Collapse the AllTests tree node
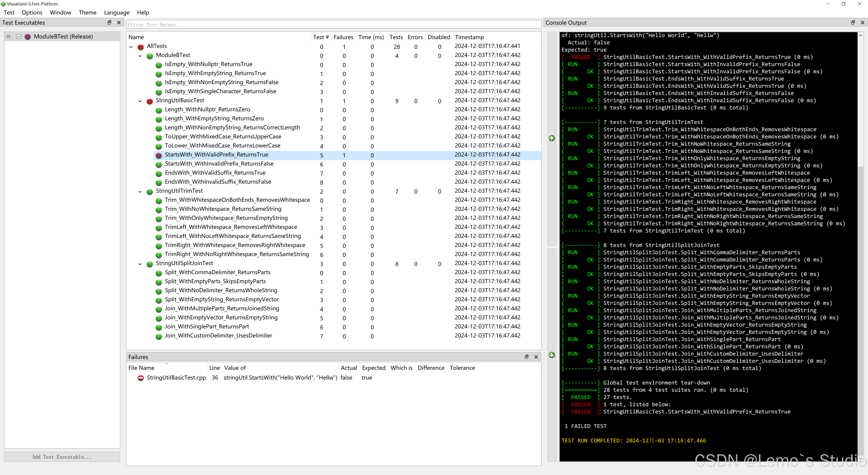The image size is (868, 475). pos(131,47)
